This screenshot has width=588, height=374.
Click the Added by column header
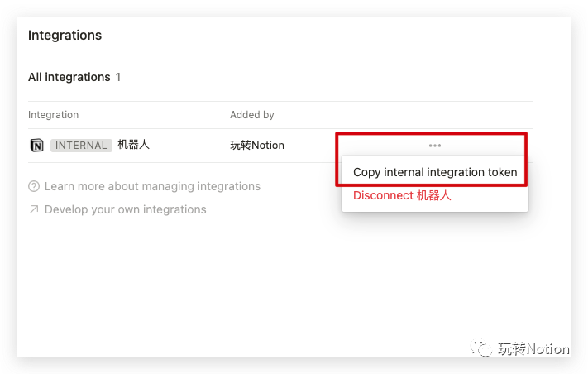[x=252, y=115]
